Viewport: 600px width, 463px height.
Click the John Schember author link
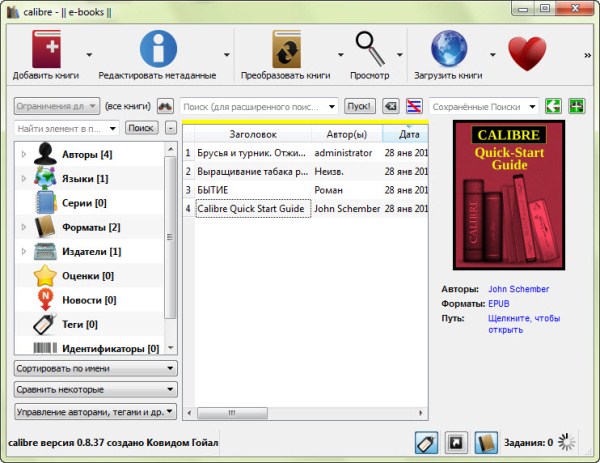pos(518,289)
